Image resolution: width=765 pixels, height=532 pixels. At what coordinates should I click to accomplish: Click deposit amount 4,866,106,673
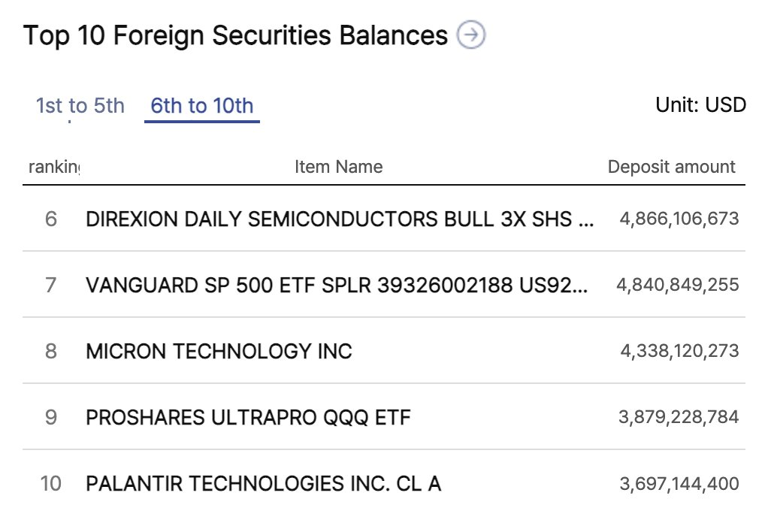coord(679,219)
